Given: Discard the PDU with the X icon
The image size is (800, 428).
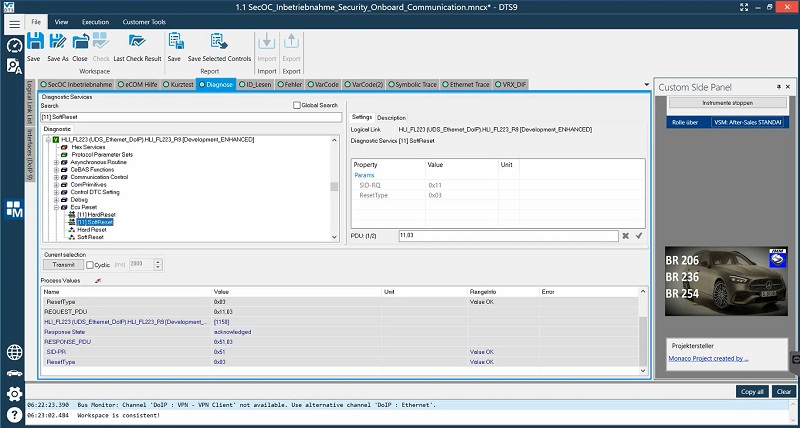Looking at the screenshot, I should coord(625,235).
